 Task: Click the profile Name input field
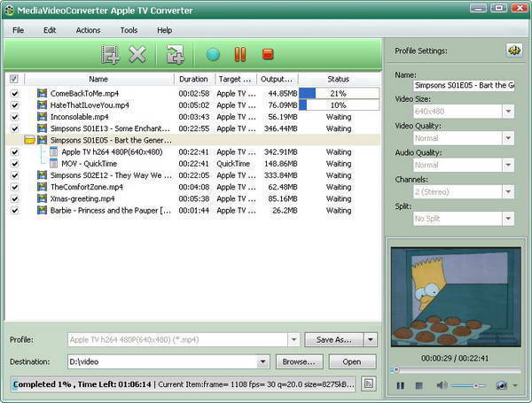[464, 85]
